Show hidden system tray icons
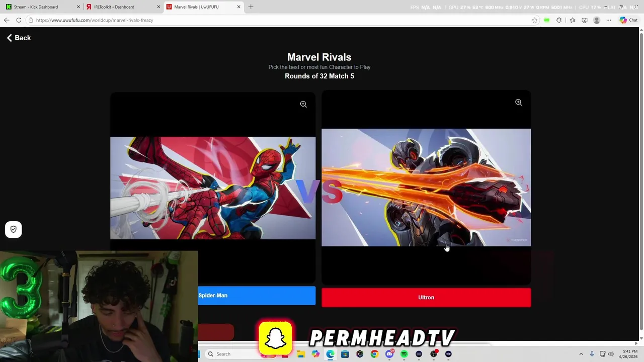The image size is (644, 362). point(581,354)
